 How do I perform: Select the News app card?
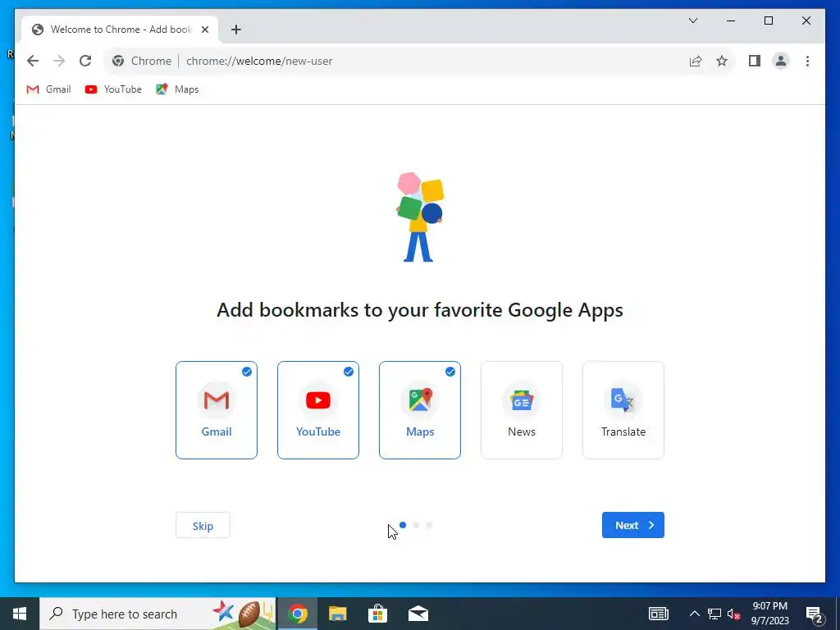[522, 410]
